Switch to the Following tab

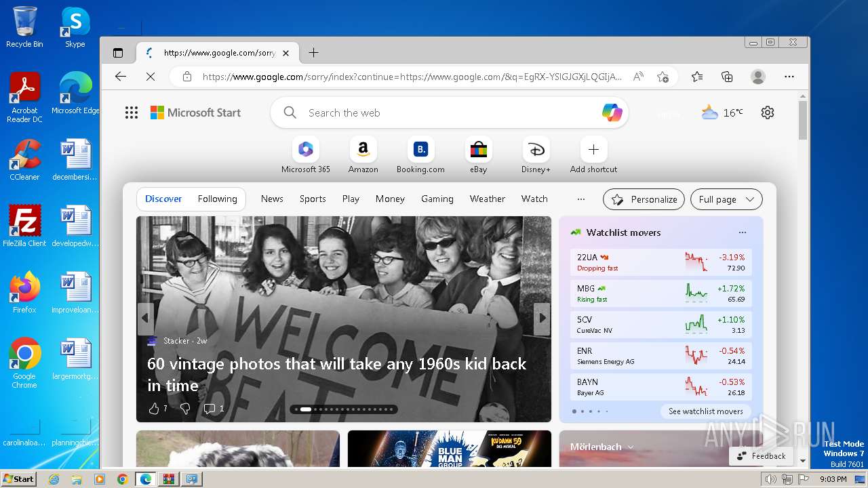218,199
